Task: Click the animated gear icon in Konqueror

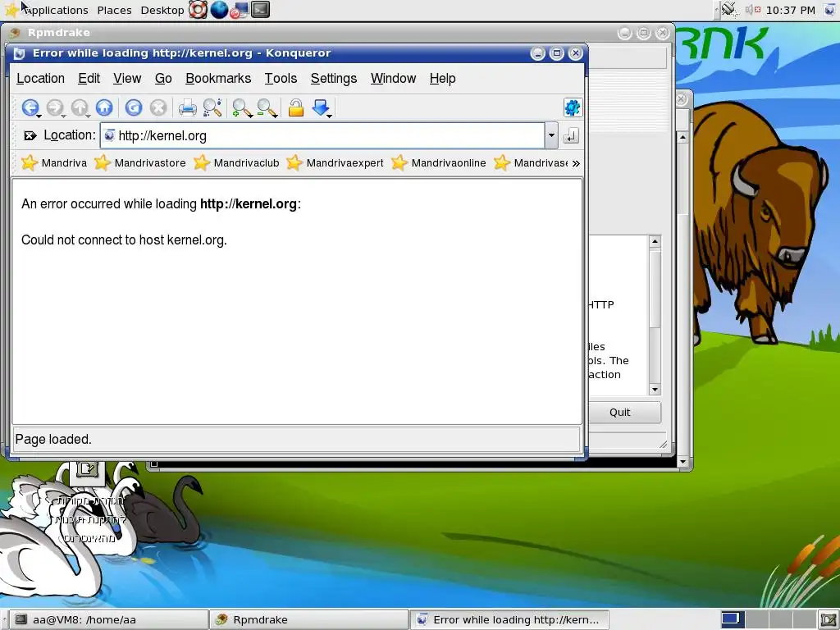Action: [x=573, y=107]
